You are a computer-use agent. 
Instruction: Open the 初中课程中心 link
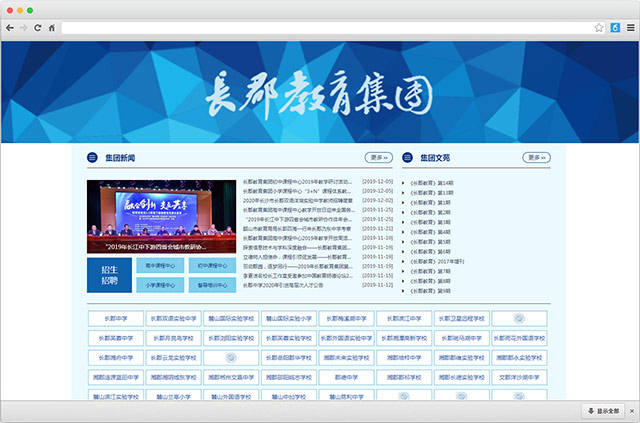[211, 266]
